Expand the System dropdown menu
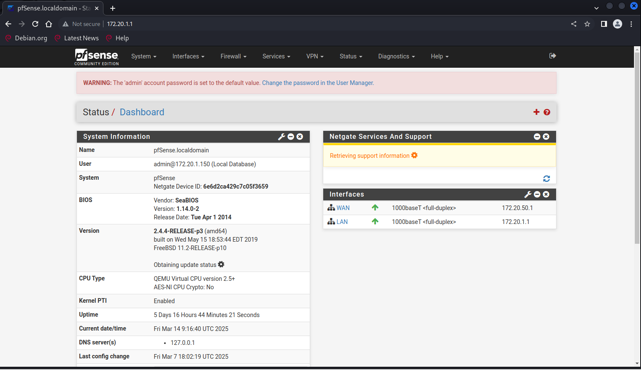The height and width of the screenshot is (370, 641). coord(143,56)
